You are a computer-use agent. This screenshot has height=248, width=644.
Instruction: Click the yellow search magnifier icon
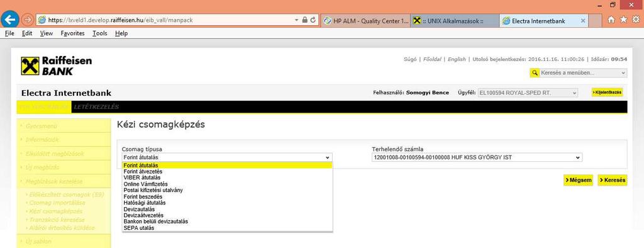click(535, 73)
